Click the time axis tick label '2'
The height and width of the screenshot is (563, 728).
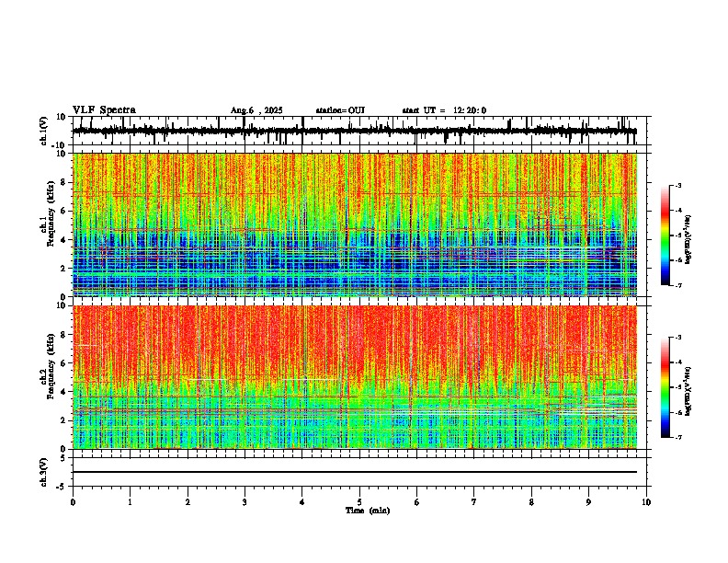tap(188, 502)
